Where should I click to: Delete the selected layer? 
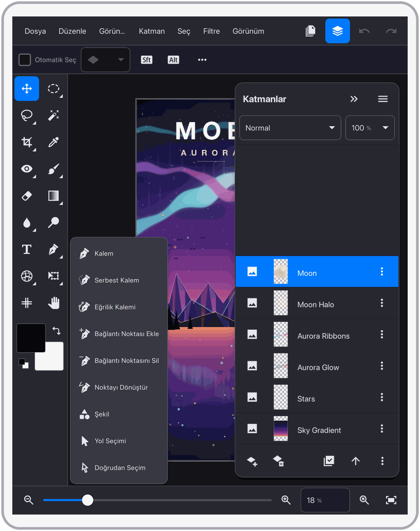tap(279, 461)
